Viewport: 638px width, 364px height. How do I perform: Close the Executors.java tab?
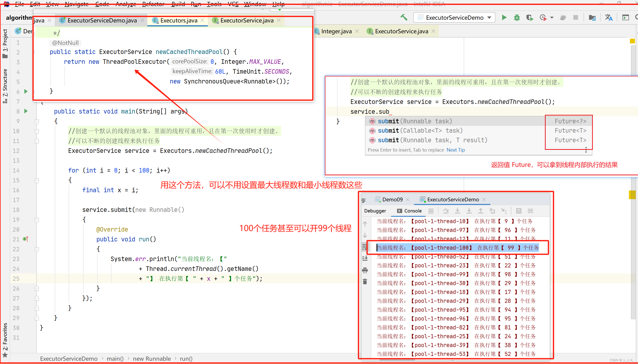[203, 20]
